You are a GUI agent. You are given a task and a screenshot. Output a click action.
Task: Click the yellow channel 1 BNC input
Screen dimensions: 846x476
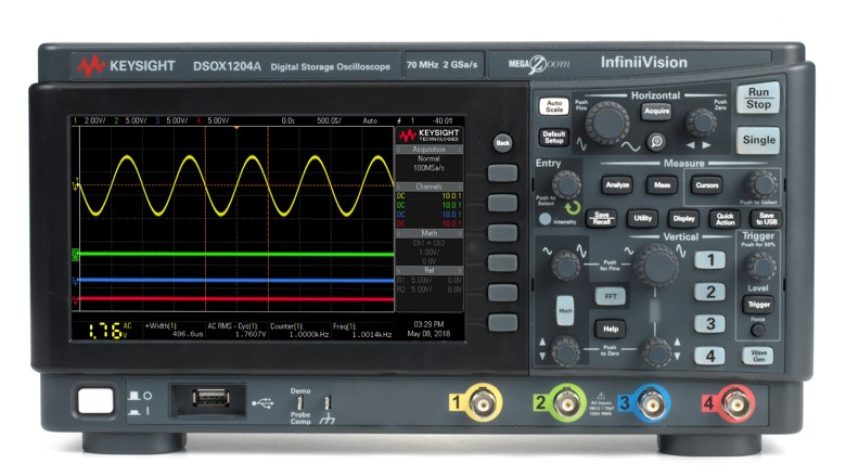(482, 402)
